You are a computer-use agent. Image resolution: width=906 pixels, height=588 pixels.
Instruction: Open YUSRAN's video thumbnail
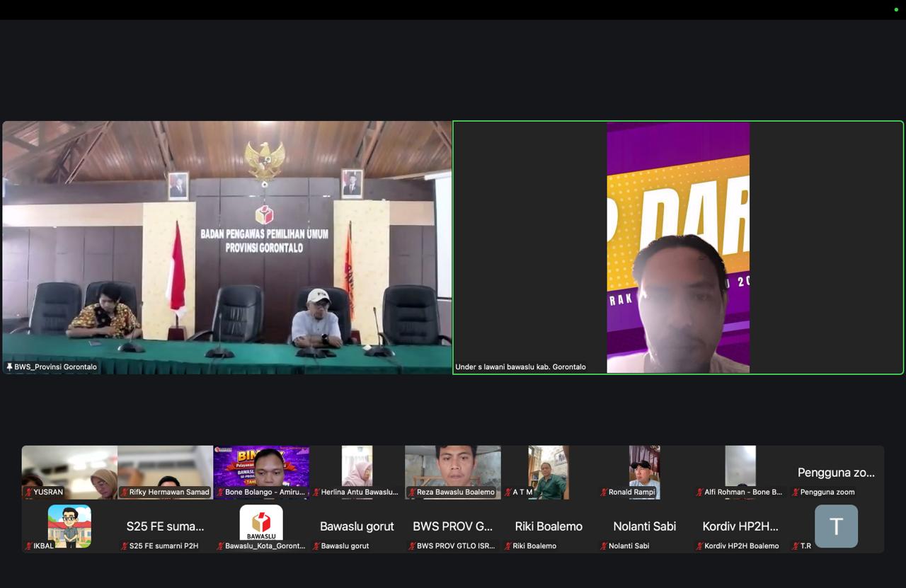pos(69,472)
